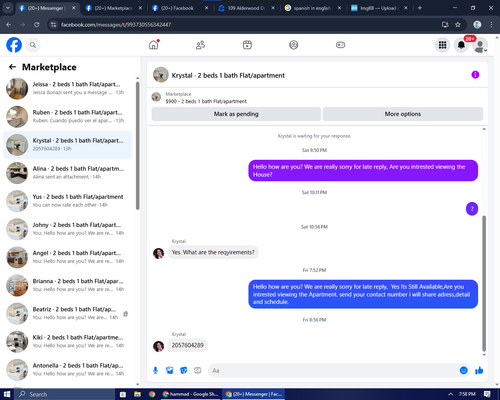Click the Krystal listing header title
The image size is (500, 400).
(x=228, y=75)
